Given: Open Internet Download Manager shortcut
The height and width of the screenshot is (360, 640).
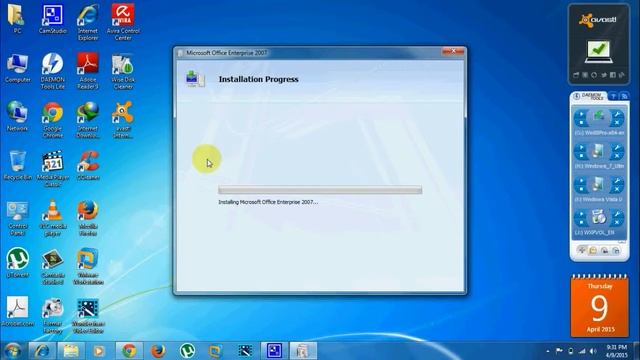Looking at the screenshot, I should 88,120.
